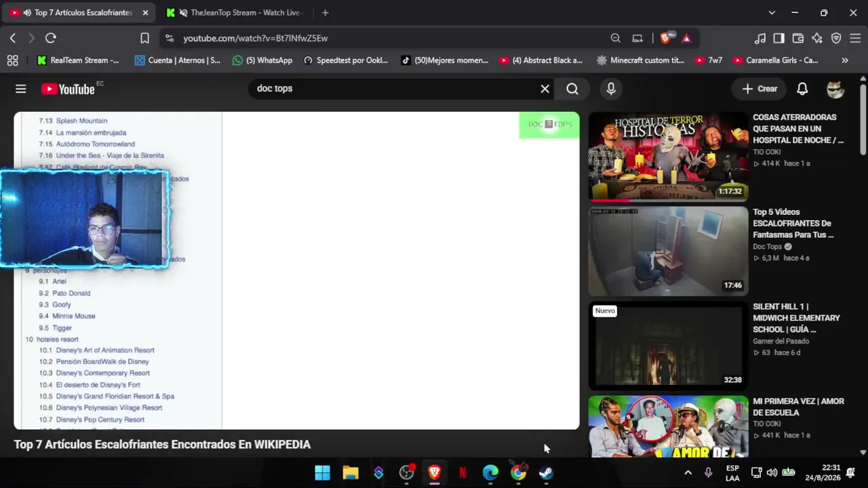Image resolution: width=868 pixels, height=488 pixels.
Task: Reload the current YouTube page
Action: [50, 38]
